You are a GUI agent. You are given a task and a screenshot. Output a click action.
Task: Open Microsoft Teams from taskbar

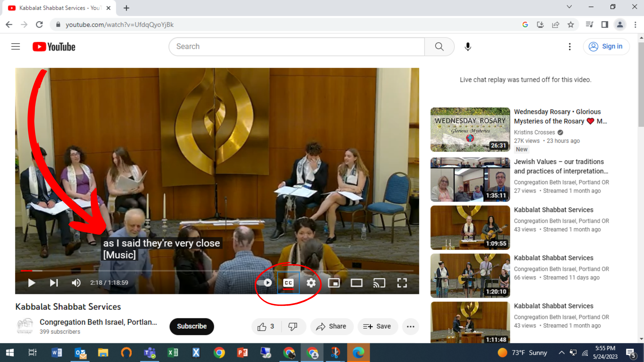tap(150, 352)
